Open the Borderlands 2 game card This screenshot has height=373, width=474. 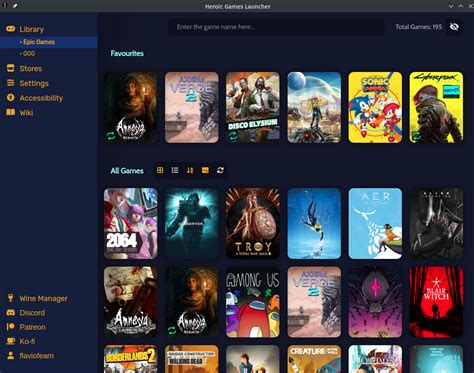coord(131,359)
